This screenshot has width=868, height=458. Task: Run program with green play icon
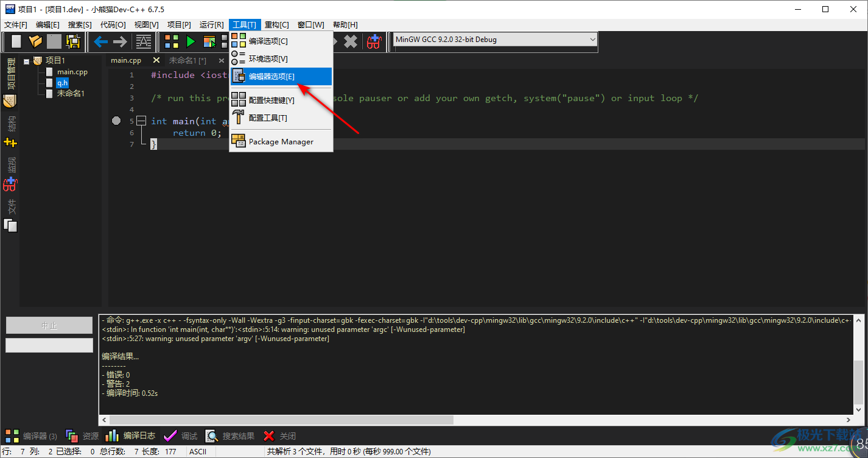coord(191,41)
